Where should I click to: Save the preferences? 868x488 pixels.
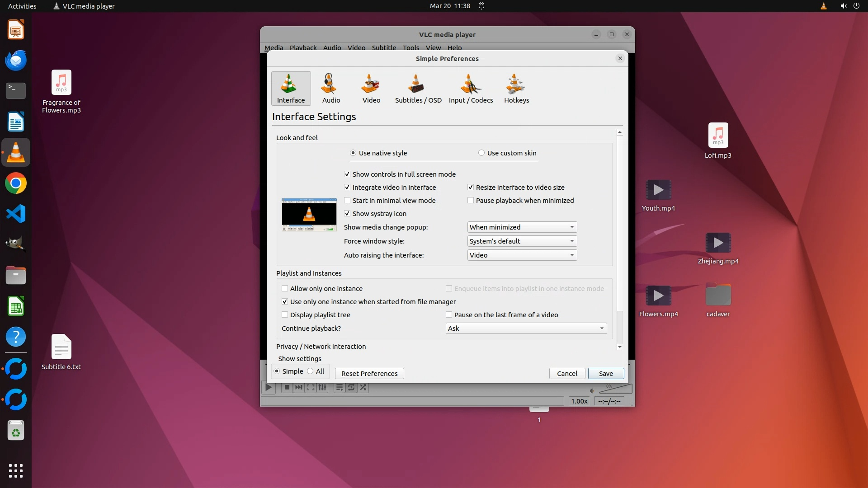click(606, 374)
